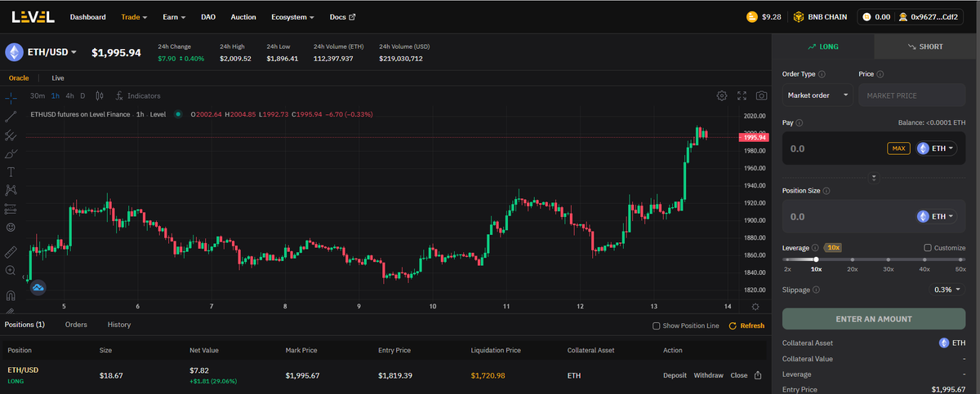Click the share icon in ETH/USD position row
Screen dimensions: 980x394
(x=757, y=375)
